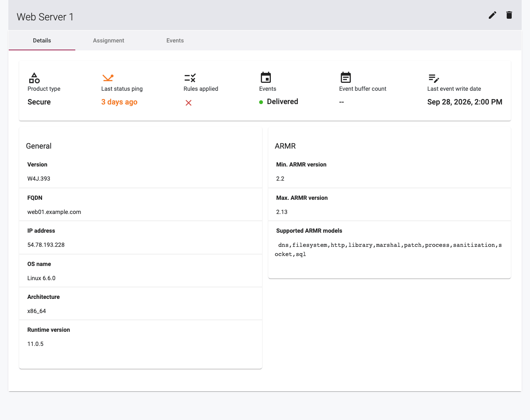Click the Product type label
530x420 pixels.
click(44, 89)
